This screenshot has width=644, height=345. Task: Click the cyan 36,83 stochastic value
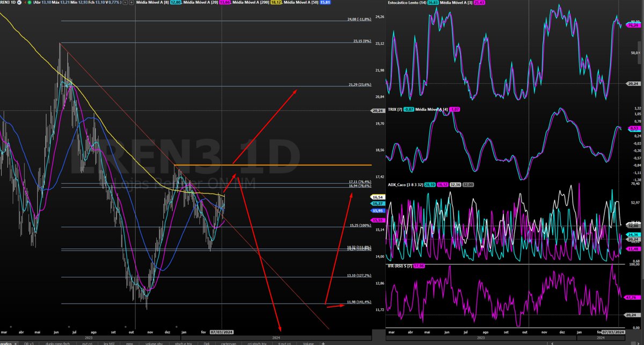(x=432, y=3)
